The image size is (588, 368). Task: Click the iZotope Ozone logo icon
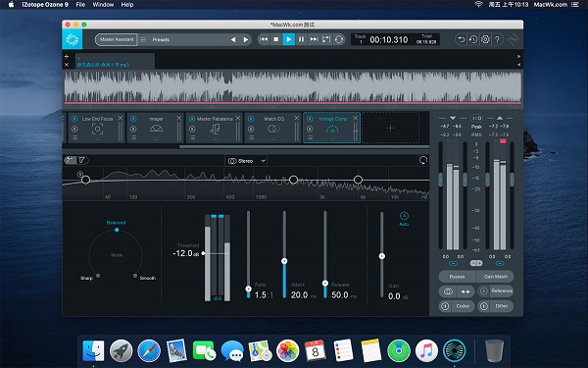tap(72, 39)
